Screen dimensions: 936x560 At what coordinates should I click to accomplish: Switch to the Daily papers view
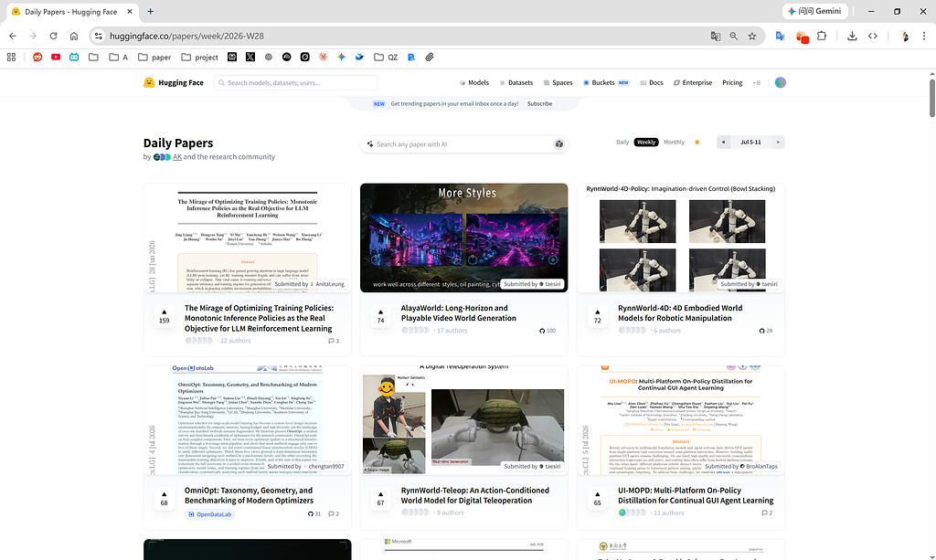click(622, 143)
